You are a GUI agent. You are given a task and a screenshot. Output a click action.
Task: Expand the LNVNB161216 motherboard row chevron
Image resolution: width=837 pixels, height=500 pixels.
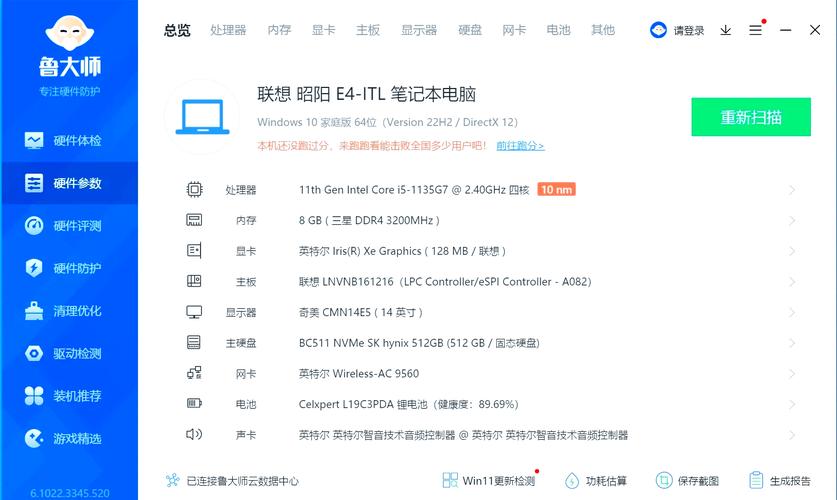[792, 281]
